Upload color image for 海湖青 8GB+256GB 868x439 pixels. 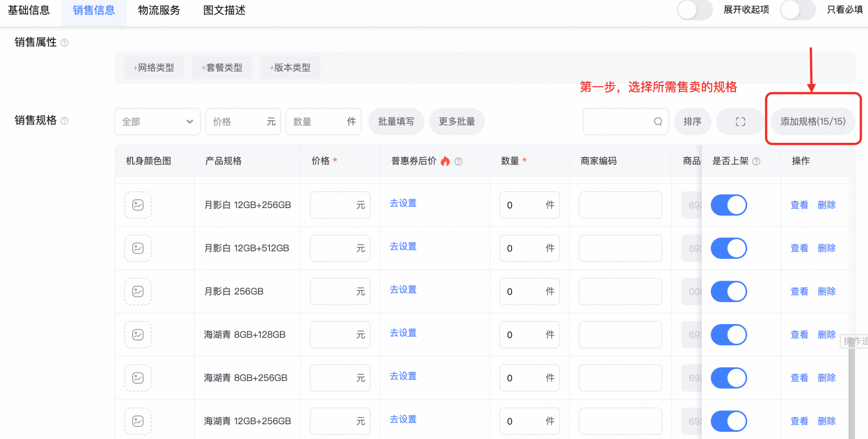click(138, 378)
